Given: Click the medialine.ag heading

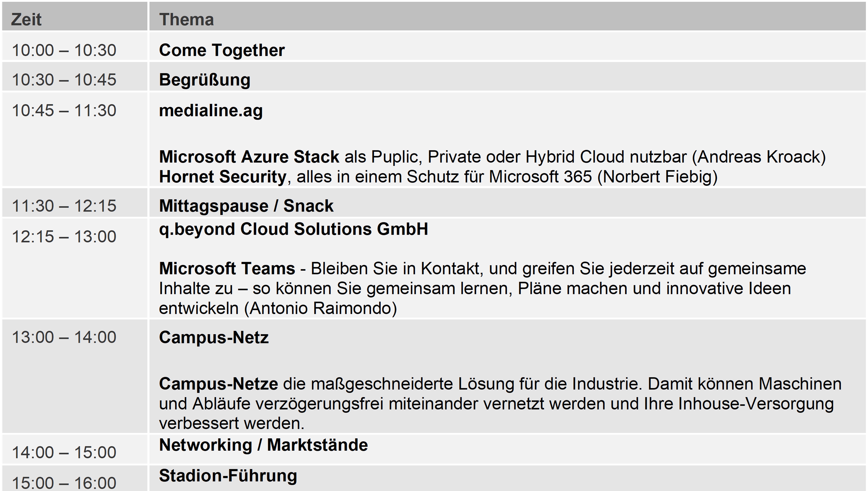Looking at the screenshot, I should click(x=211, y=111).
